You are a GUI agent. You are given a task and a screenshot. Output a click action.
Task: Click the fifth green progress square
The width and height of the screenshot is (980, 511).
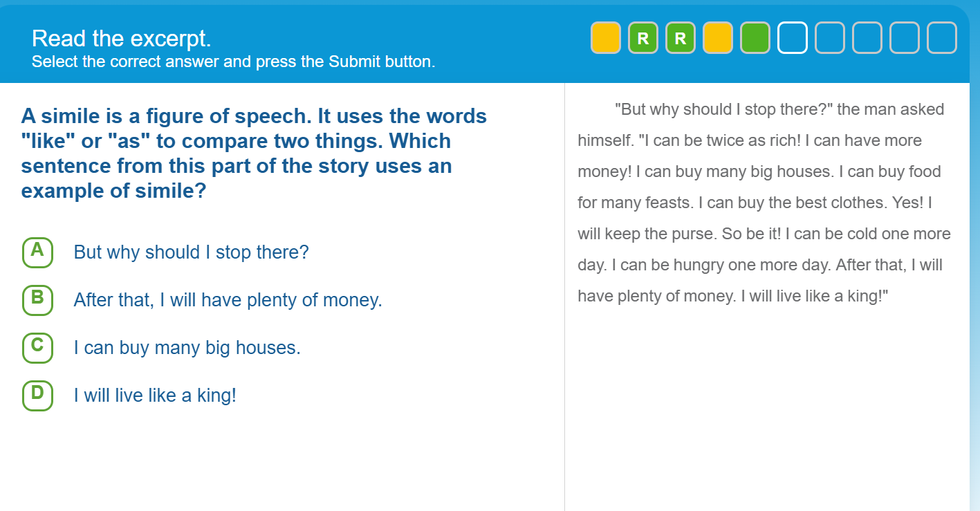click(754, 38)
